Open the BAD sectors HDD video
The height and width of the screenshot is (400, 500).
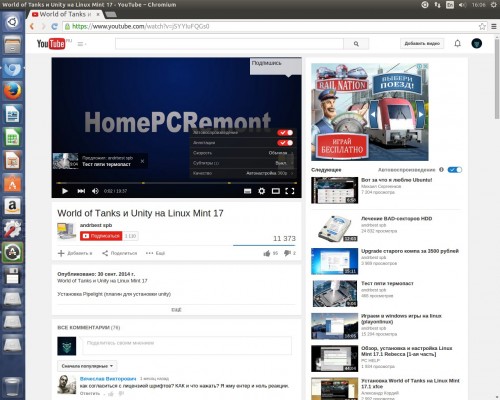click(397, 219)
